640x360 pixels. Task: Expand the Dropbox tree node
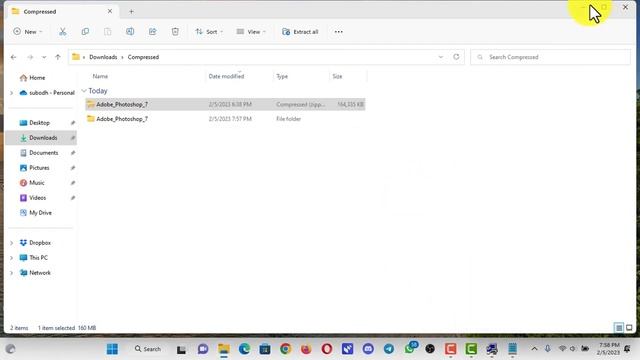click(11, 243)
